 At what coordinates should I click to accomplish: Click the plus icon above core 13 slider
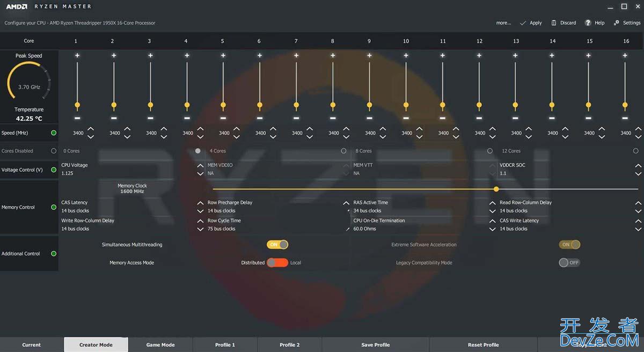[x=515, y=55]
